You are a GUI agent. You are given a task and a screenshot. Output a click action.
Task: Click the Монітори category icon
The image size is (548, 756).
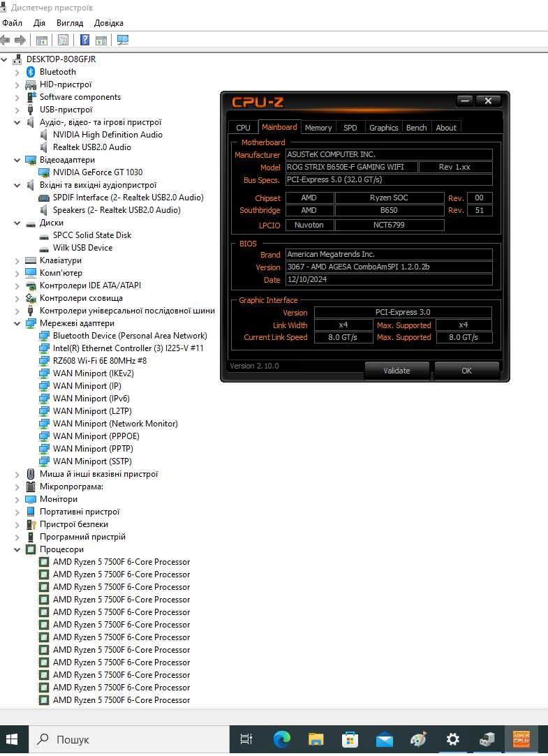click(x=31, y=499)
